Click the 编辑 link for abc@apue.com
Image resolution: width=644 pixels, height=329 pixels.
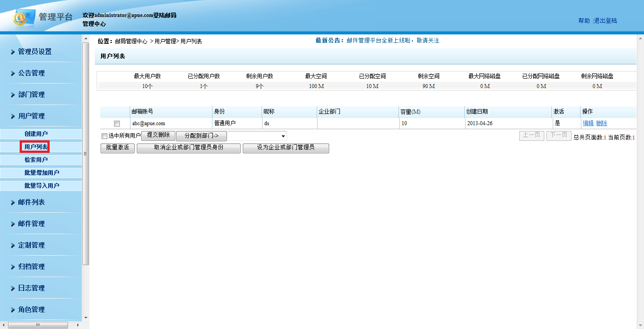588,123
